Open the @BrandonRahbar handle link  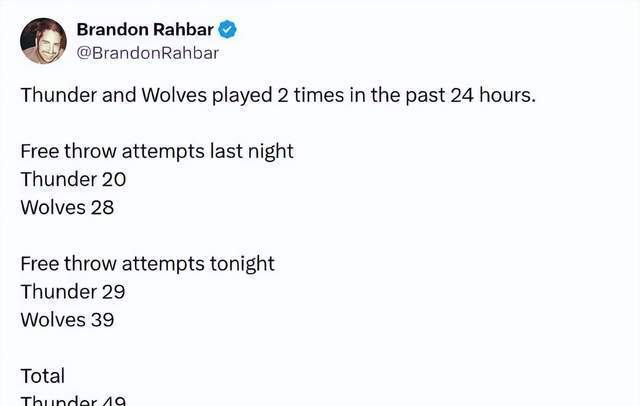pos(147,53)
